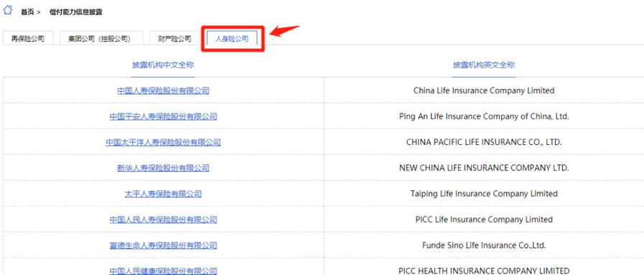
Task: Open 中国人民人寿保险股份有限公司 link
Action: (163, 220)
